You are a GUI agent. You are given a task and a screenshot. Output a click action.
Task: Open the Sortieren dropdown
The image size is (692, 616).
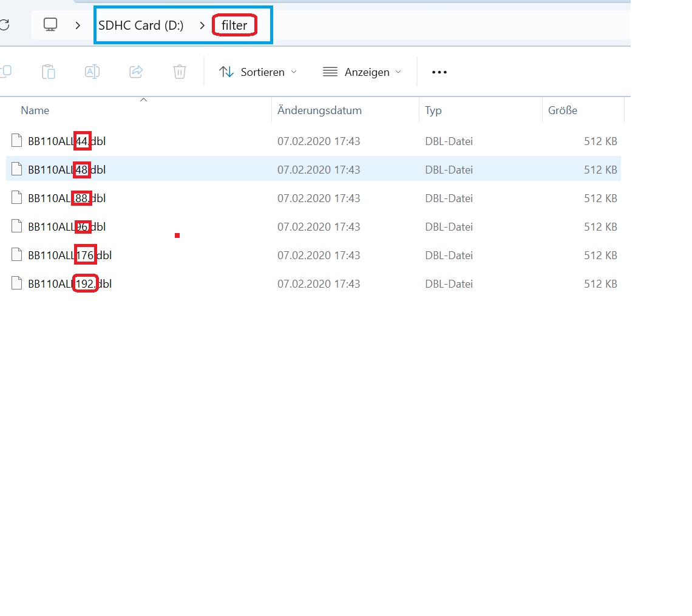pyautogui.click(x=258, y=72)
